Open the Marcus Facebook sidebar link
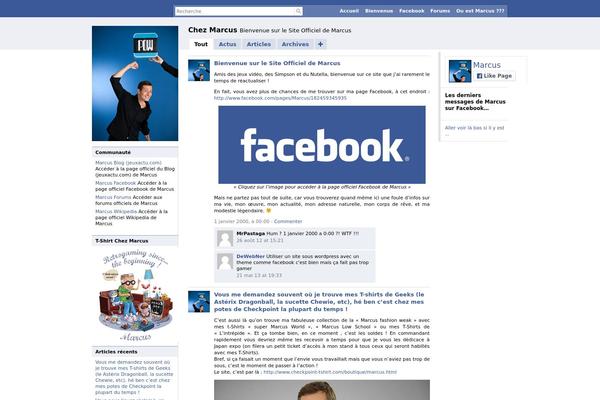 (x=116, y=183)
